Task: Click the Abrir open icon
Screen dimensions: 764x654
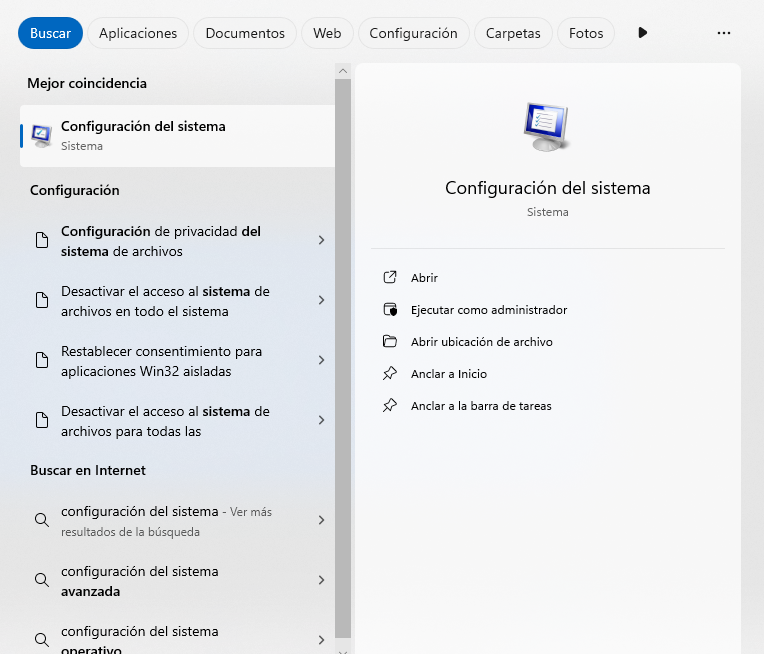Action: pyautogui.click(x=390, y=278)
